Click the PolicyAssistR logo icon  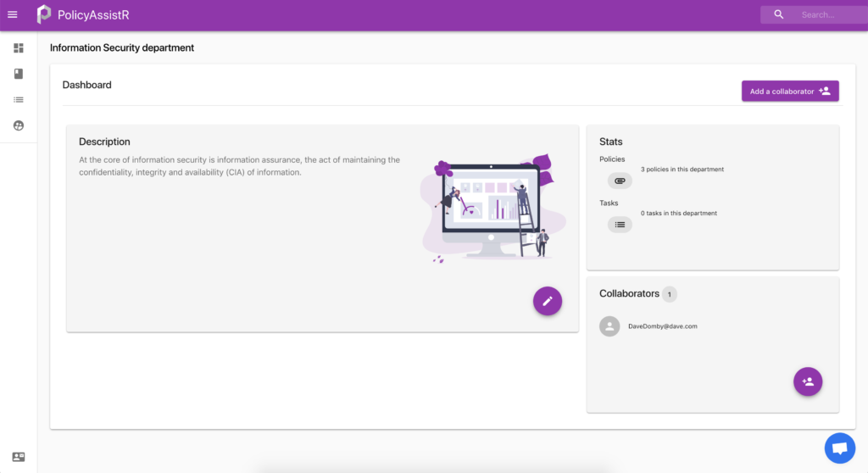tap(44, 14)
